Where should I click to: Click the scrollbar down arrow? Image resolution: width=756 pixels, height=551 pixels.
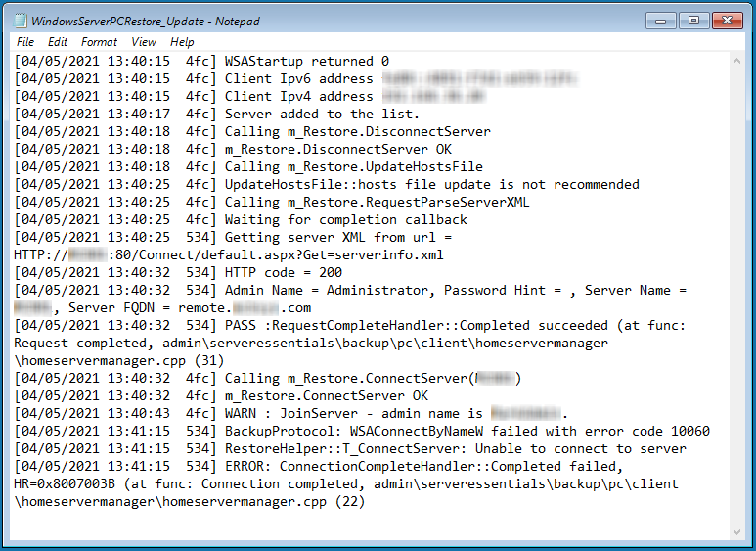736,531
